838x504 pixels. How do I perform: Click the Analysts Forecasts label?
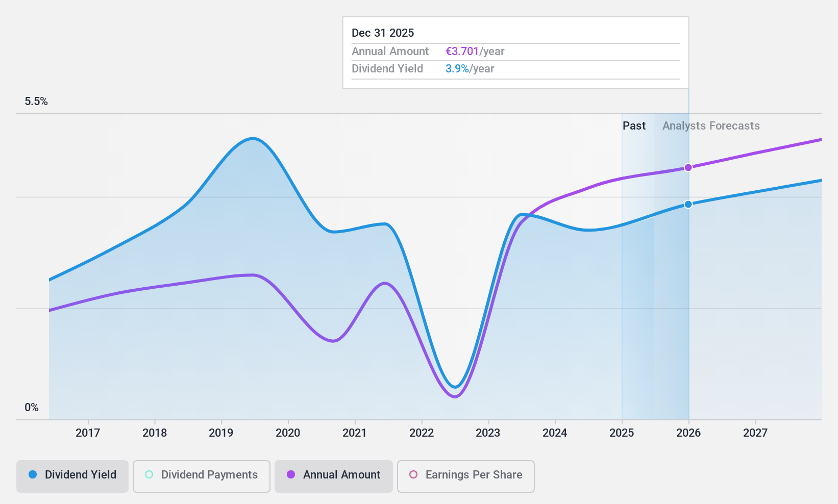click(x=711, y=126)
